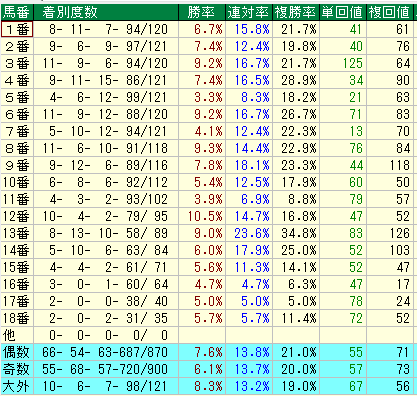Select the 大外 summary row label
417x396 pixels.
(x=17, y=386)
